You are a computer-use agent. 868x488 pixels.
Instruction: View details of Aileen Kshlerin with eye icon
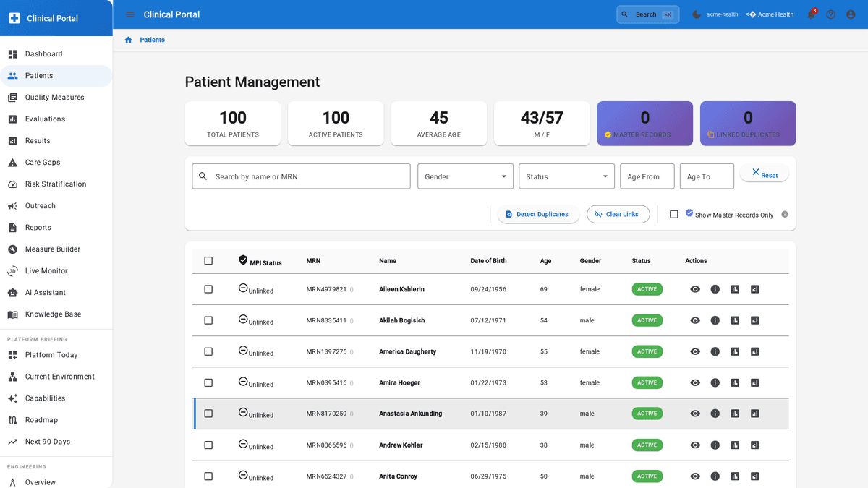[x=695, y=288]
